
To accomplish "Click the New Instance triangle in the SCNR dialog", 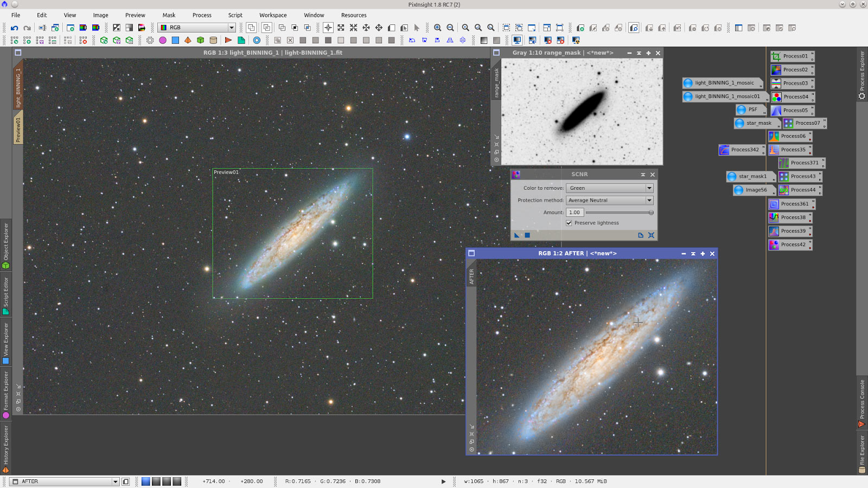I will [516, 235].
